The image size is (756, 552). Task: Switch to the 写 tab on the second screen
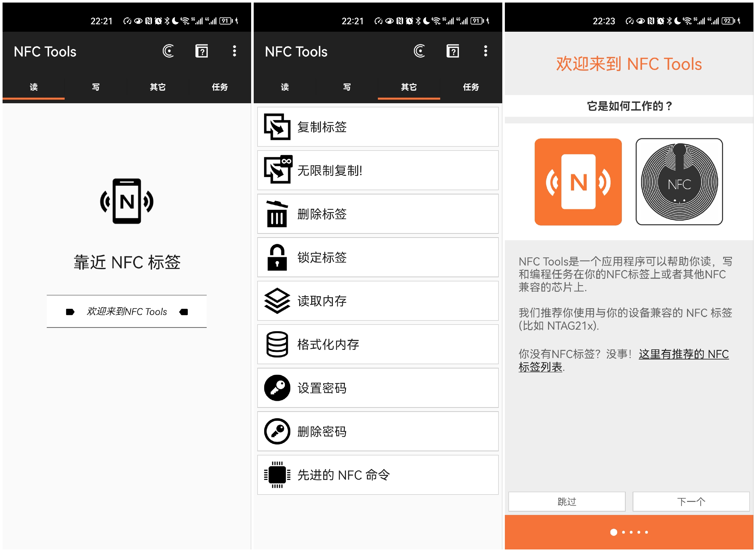pyautogui.click(x=347, y=87)
